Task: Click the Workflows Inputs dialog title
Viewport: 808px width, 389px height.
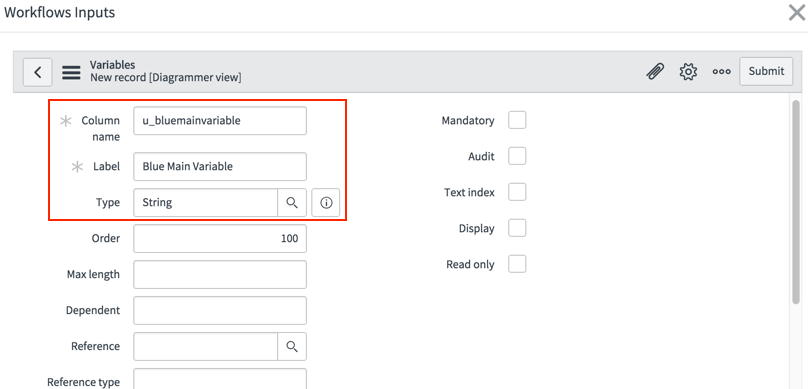Action: coord(60,12)
